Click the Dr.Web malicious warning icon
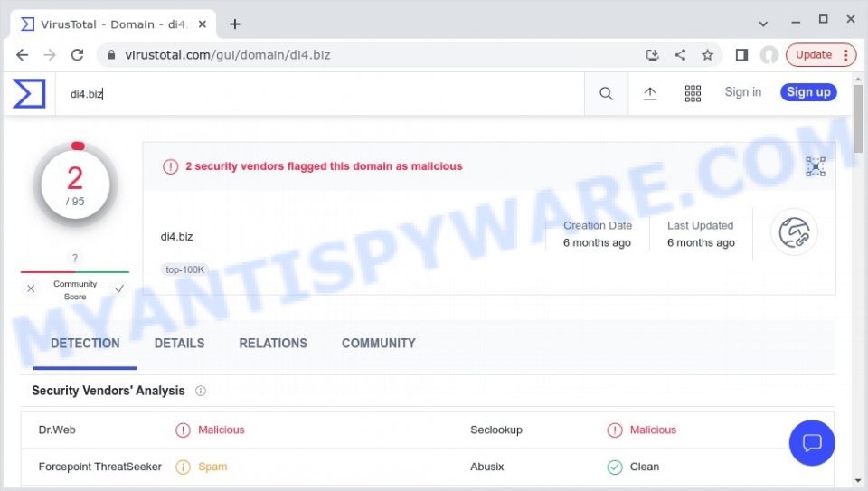Image resolution: width=868 pixels, height=491 pixels. pyautogui.click(x=183, y=430)
